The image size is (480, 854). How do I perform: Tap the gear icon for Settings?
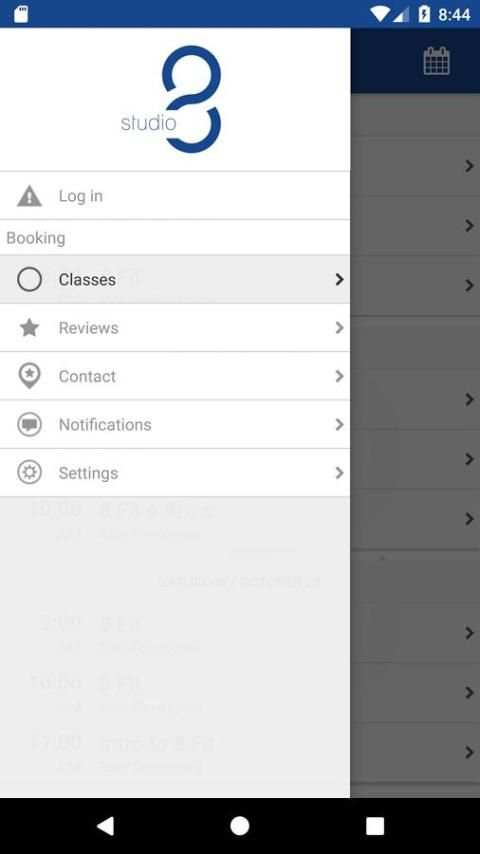coord(29,472)
